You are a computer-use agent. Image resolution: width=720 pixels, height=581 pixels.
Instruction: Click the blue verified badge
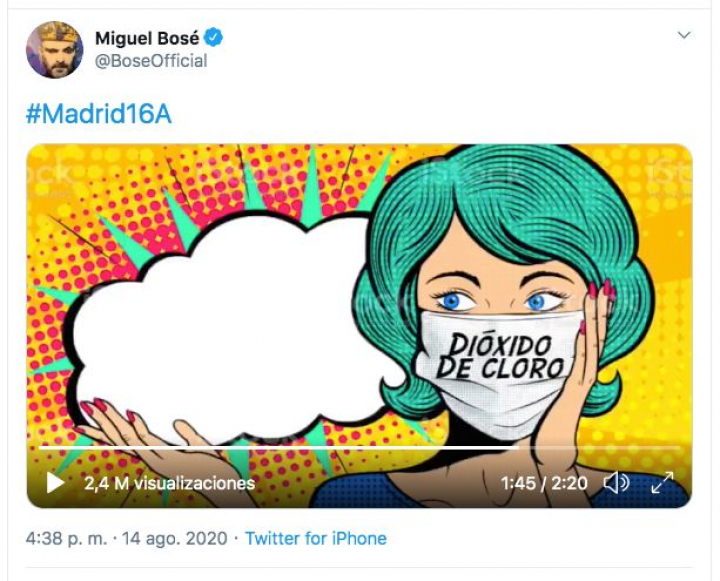[214, 38]
